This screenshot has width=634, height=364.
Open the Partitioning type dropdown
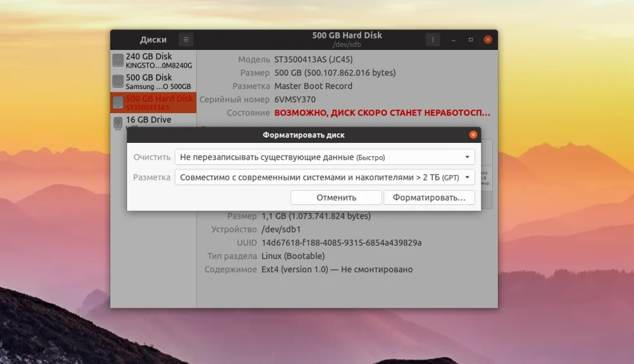pyautogui.click(x=325, y=178)
